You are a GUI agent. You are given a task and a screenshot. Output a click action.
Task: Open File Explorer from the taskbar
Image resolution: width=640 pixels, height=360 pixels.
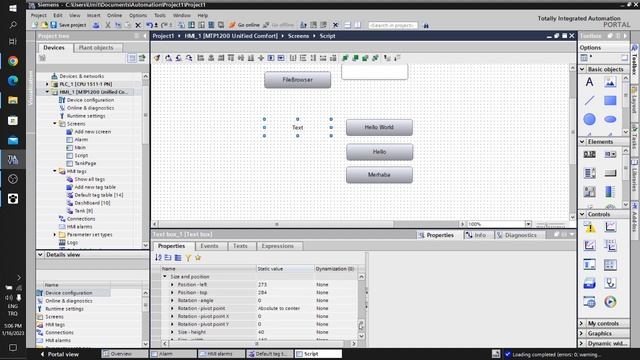click(x=13, y=100)
